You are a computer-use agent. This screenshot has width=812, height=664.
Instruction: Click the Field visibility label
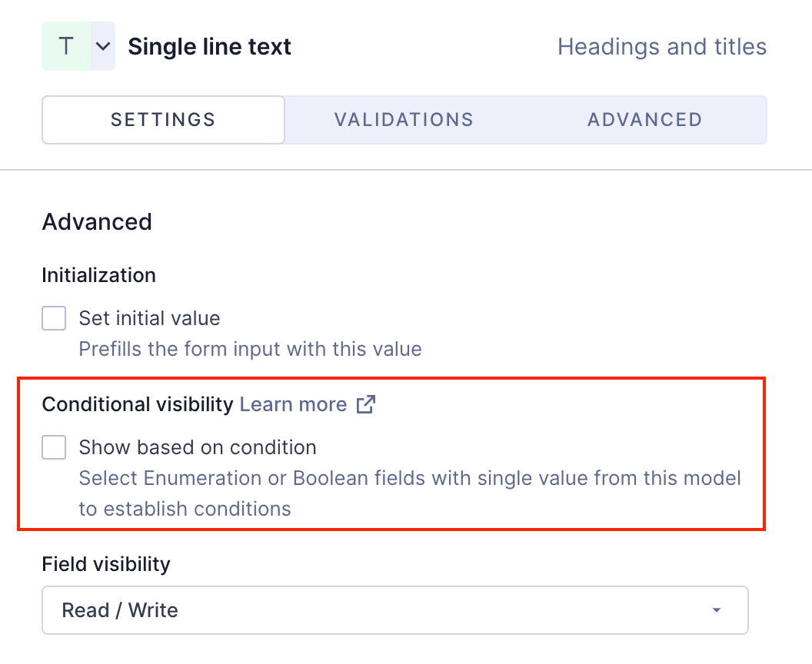(105, 563)
